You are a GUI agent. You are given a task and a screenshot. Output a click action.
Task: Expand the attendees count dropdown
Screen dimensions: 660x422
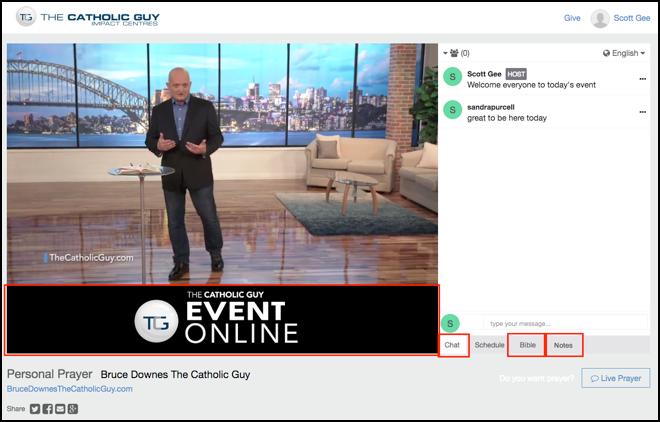[456, 53]
